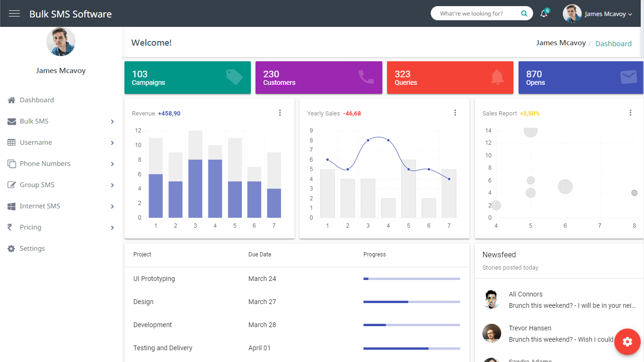Click the Pricing rupee icon
This screenshot has width=644, height=362.
[10, 227]
